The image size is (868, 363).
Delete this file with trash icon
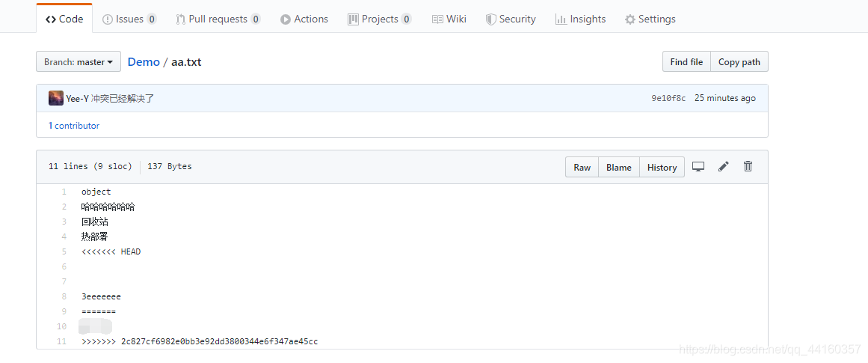tap(748, 166)
